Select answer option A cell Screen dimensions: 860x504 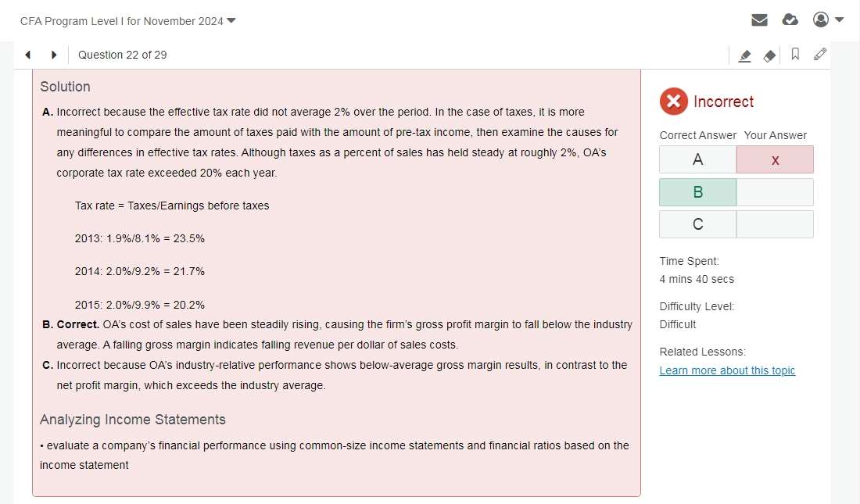pos(697,159)
